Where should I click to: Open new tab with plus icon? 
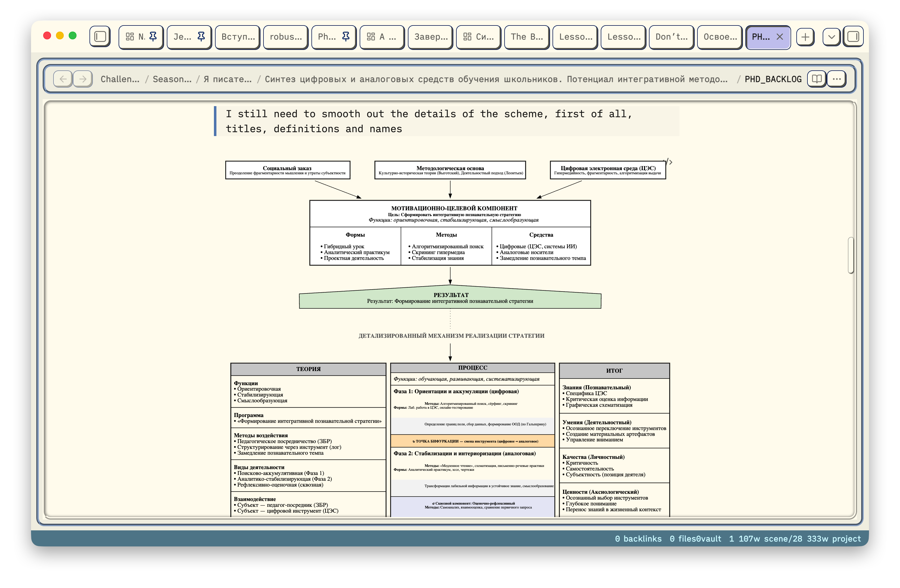[x=805, y=37]
